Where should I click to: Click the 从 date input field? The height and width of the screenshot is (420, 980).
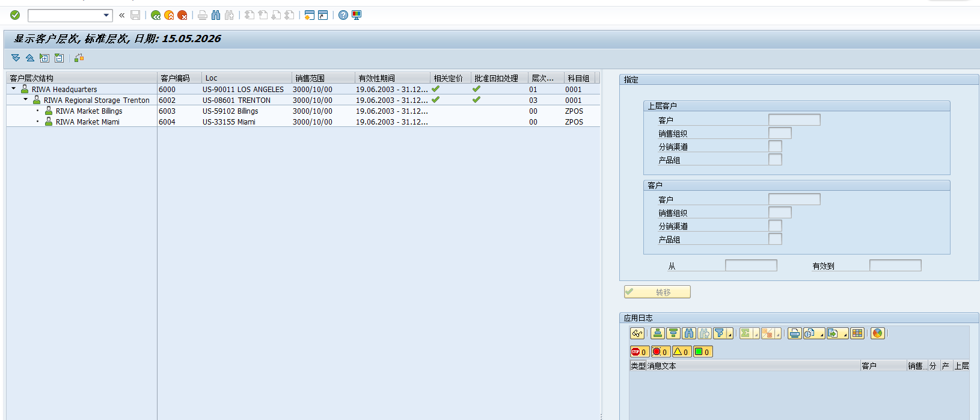[x=751, y=265]
